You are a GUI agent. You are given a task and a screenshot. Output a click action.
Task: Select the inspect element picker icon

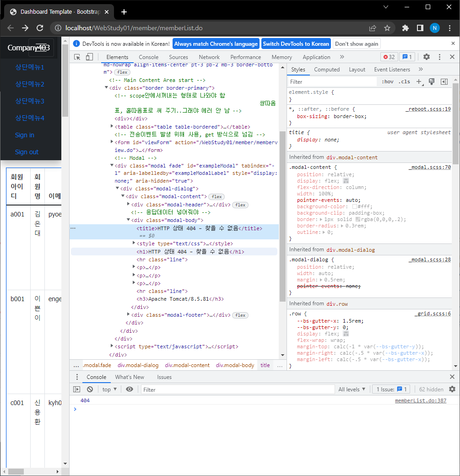click(x=77, y=57)
